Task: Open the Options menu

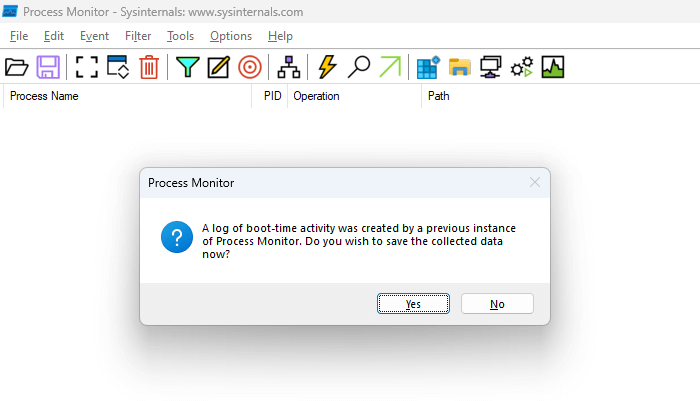Action: (231, 36)
